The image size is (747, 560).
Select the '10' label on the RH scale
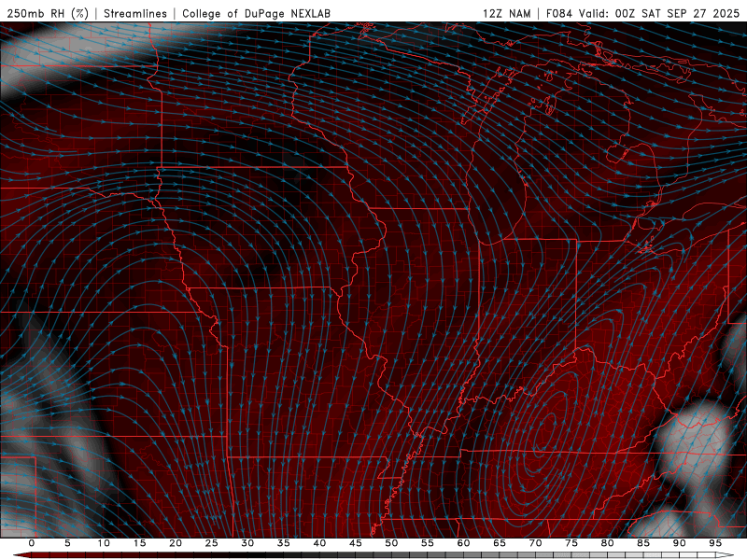(104, 543)
